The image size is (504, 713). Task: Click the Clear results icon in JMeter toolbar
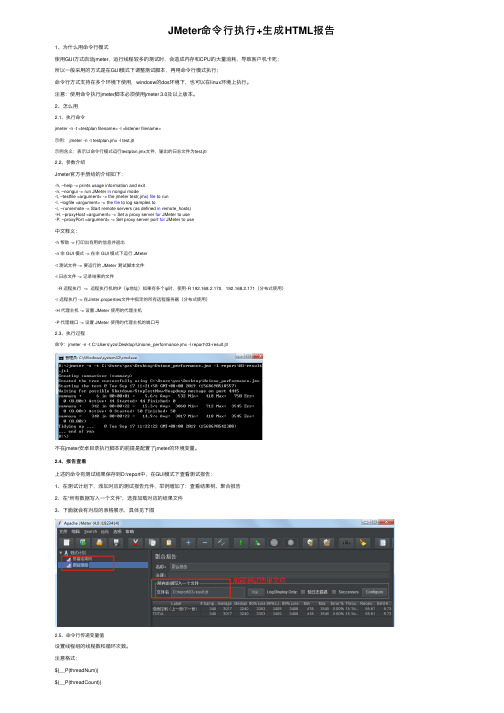310,542
